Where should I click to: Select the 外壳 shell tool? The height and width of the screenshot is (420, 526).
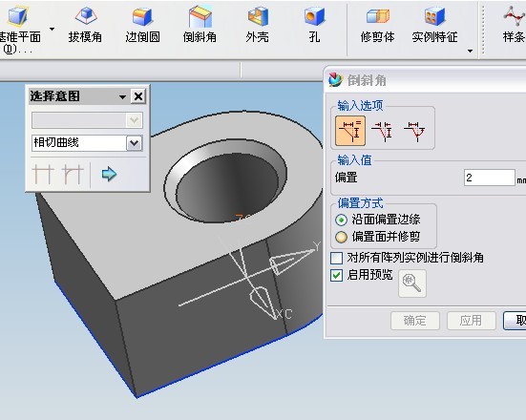click(x=258, y=26)
